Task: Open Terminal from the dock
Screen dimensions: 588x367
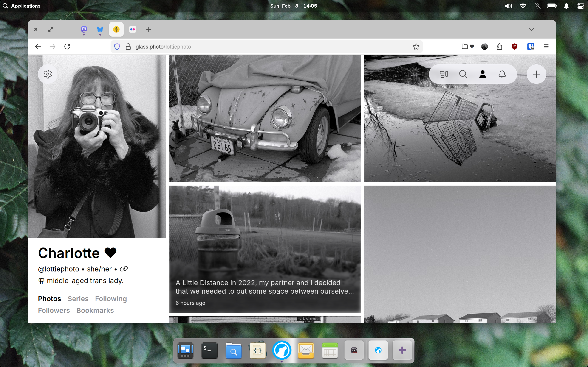Action: (209, 350)
